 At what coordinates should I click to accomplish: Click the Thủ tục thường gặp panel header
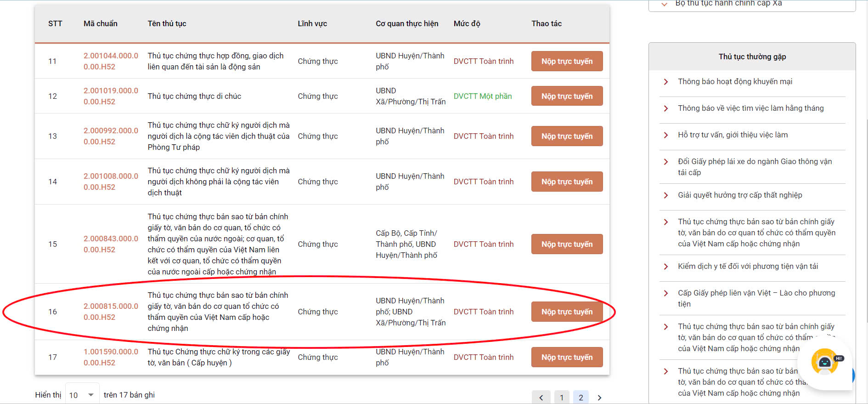[x=752, y=57]
